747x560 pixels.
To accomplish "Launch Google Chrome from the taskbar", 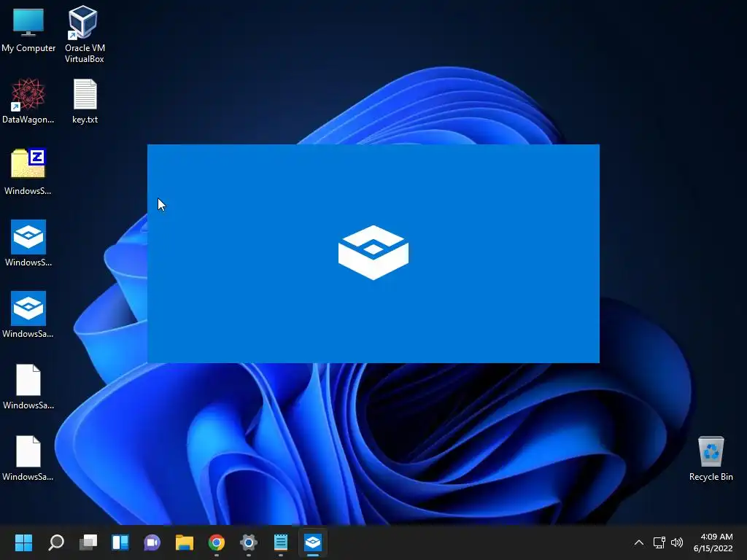I will click(217, 542).
